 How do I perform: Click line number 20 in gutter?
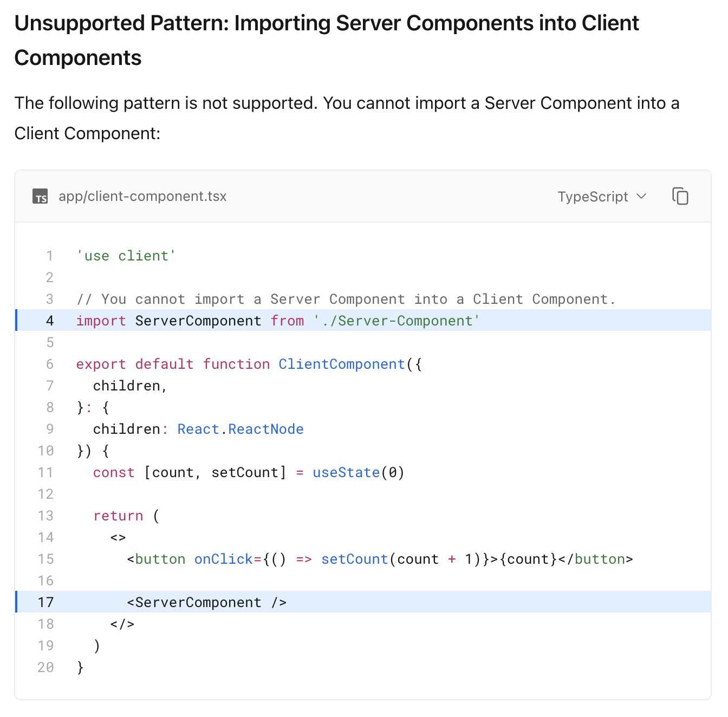[46, 667]
